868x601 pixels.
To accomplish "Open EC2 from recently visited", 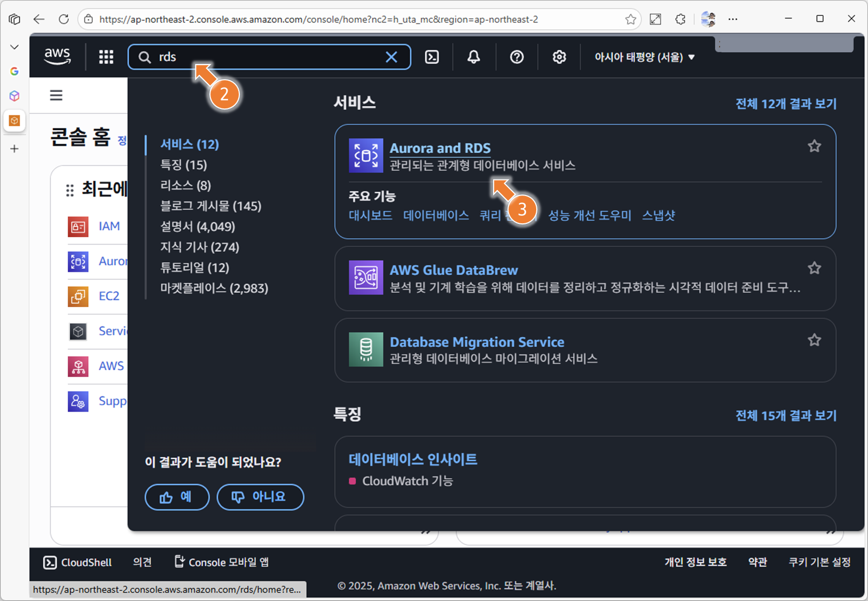I will [x=109, y=296].
